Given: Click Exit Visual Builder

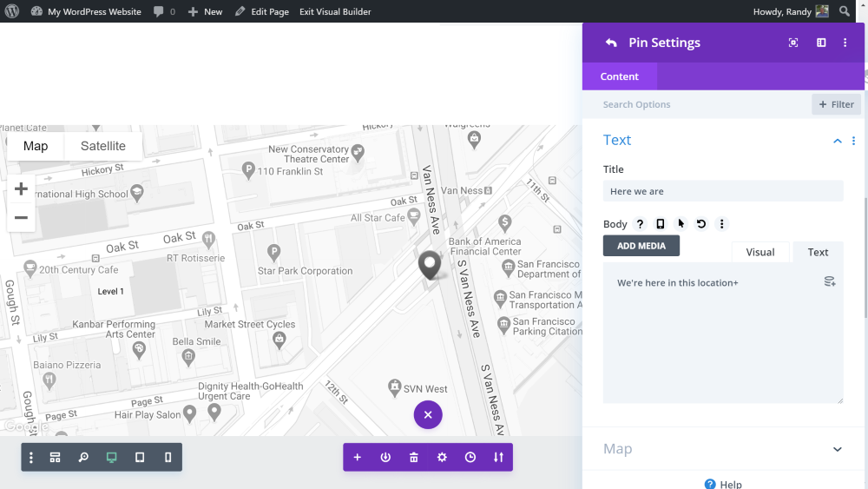Looking at the screenshot, I should click(335, 11).
